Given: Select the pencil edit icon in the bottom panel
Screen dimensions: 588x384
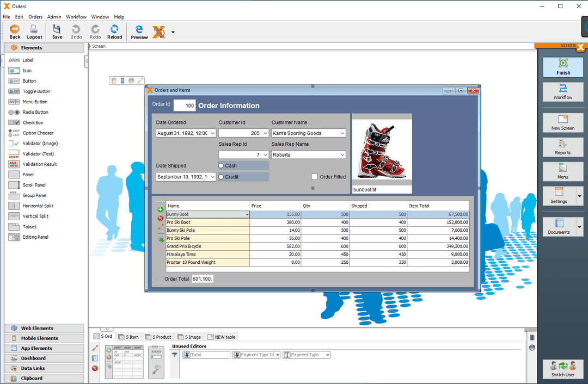Looking at the screenshot, I should click(95, 348).
